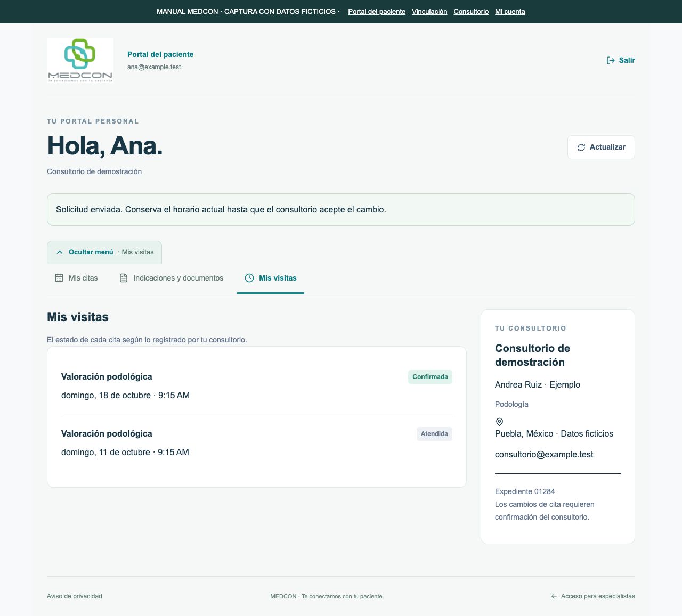Click the Portal del paciente header title
682x616 pixels.
click(160, 54)
